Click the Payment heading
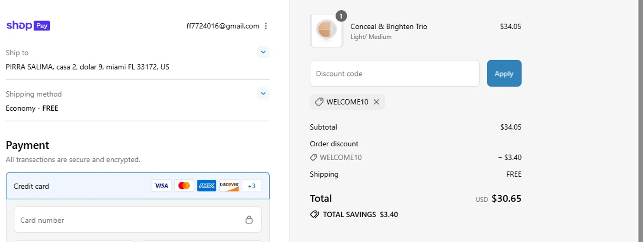 (x=27, y=145)
